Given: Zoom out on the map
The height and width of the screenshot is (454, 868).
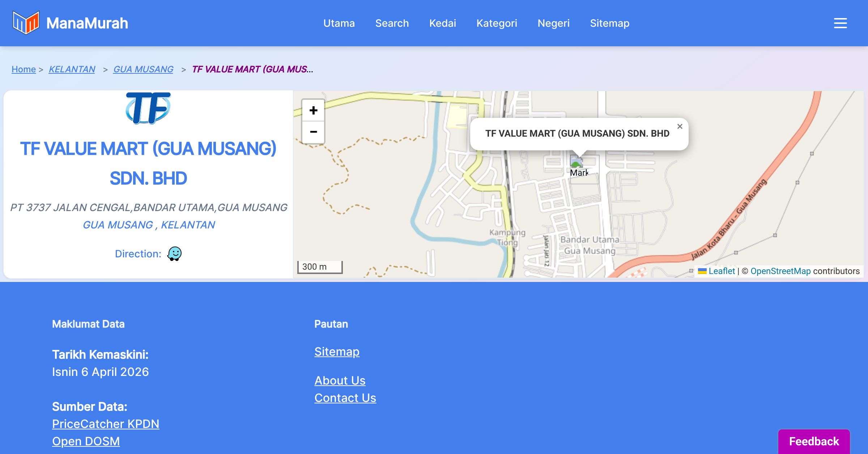Looking at the screenshot, I should coord(313,132).
